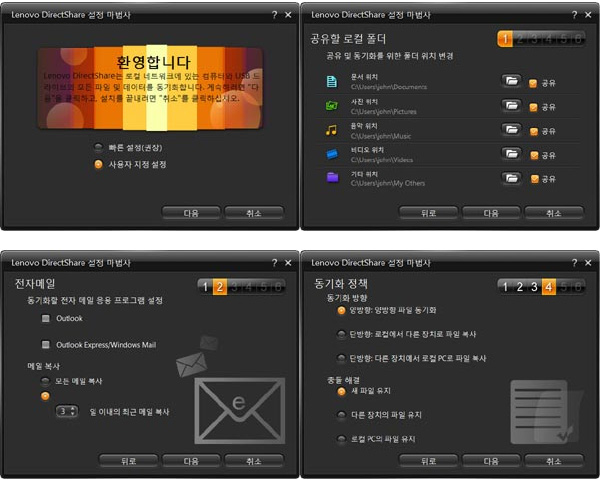
Task: Click the path ending in My Others
Action: [388, 183]
